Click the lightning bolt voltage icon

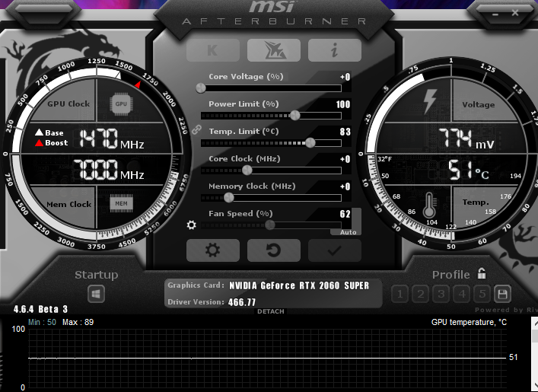[430, 101]
